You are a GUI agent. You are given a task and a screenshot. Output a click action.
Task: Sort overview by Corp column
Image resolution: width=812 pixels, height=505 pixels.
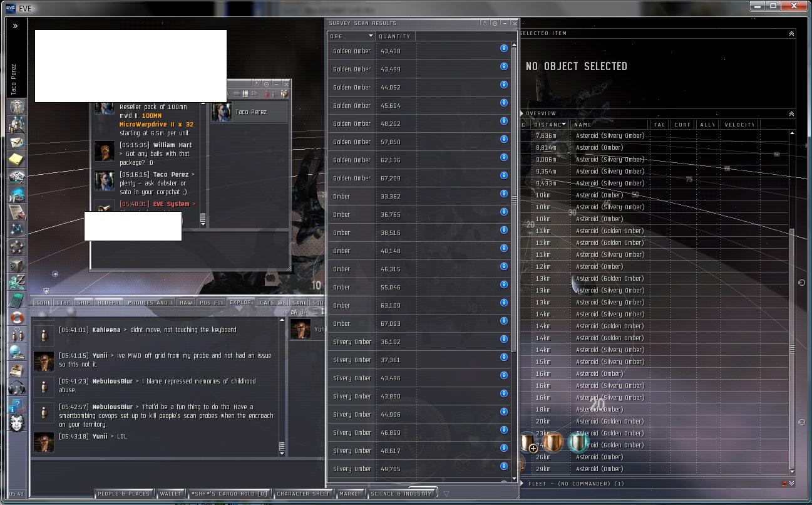[683, 125]
